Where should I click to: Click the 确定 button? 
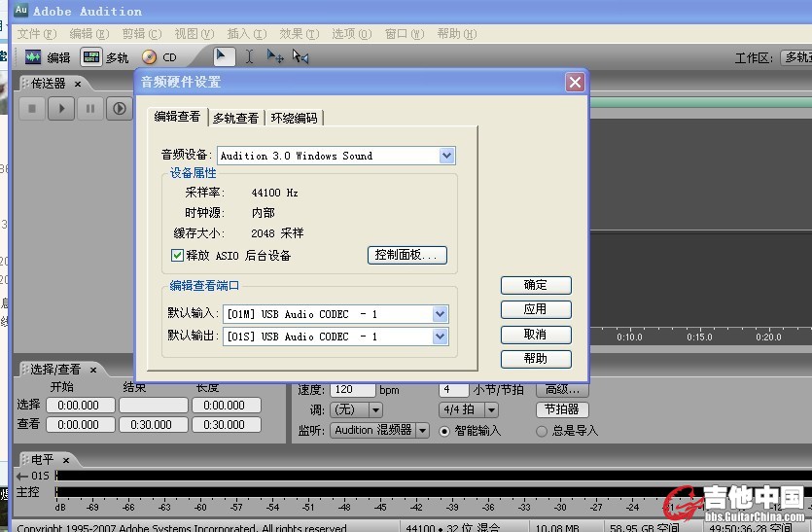[536, 285]
